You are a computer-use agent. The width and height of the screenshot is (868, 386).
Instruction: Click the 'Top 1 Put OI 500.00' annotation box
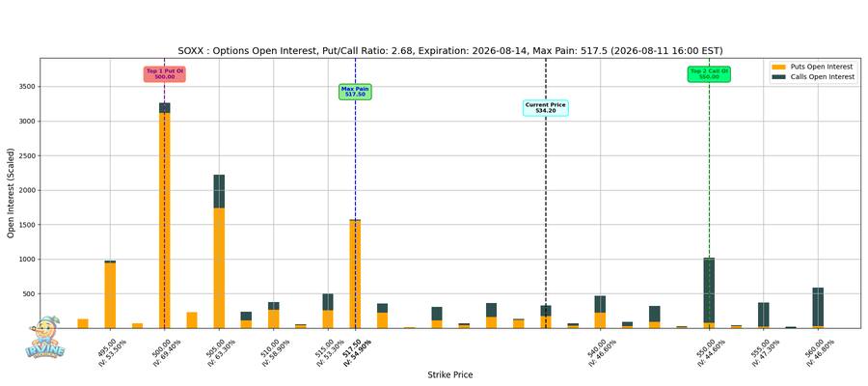(x=164, y=74)
